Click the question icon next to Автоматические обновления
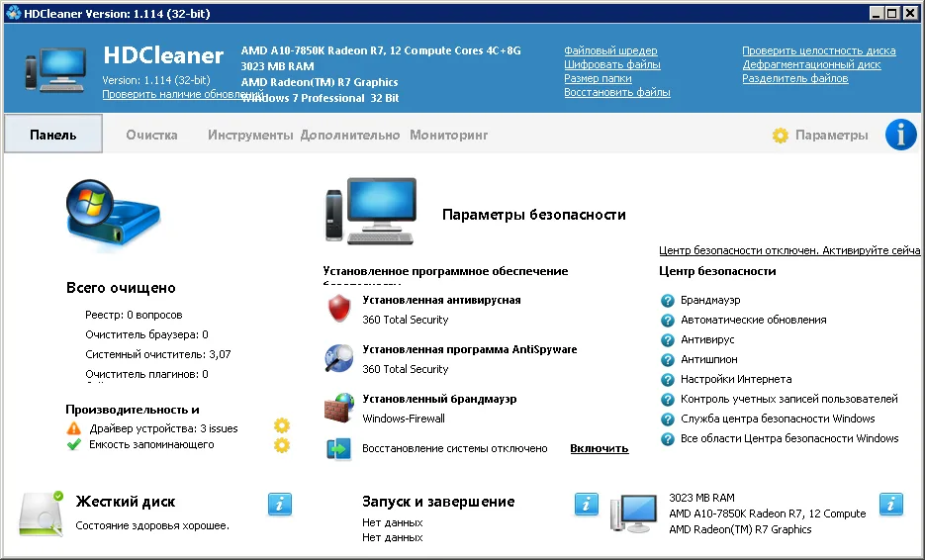Screen dimensions: 925x560 667,321
